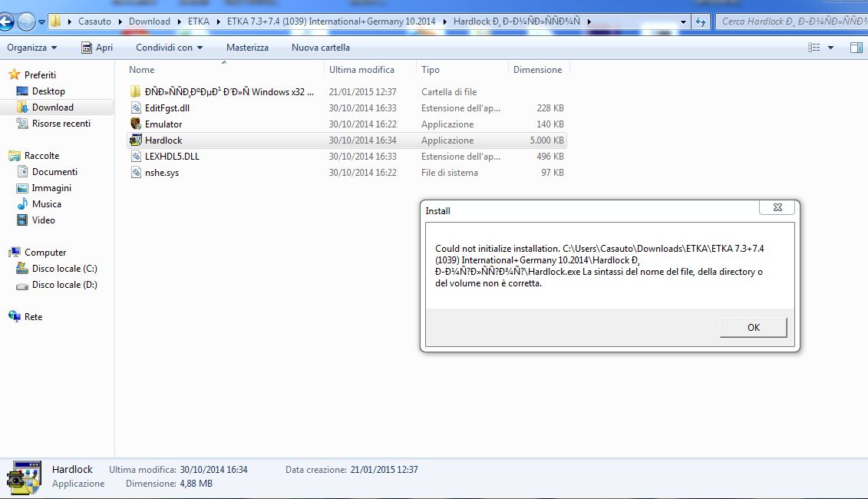
Task: Select ETKA 7.3+7.4 (1039) breadcrumb segment
Action: [x=331, y=21]
